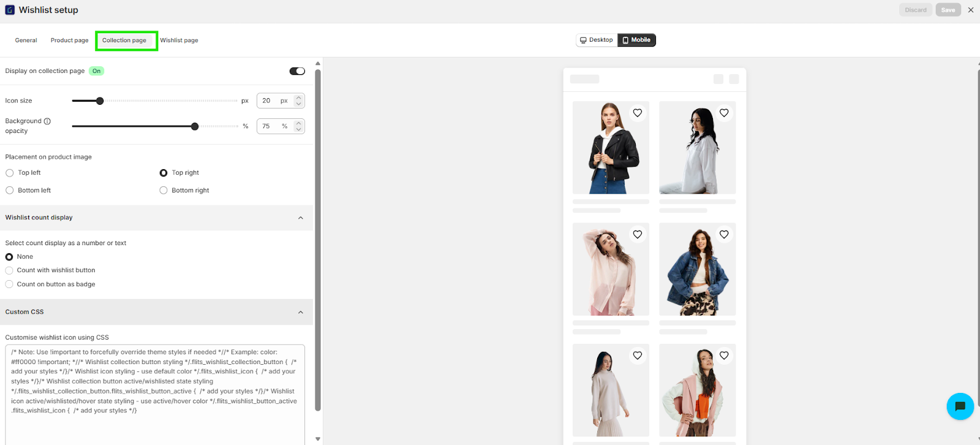Image resolution: width=980 pixels, height=445 pixels.
Task: Click the denim jacket product image
Action: [697, 269]
